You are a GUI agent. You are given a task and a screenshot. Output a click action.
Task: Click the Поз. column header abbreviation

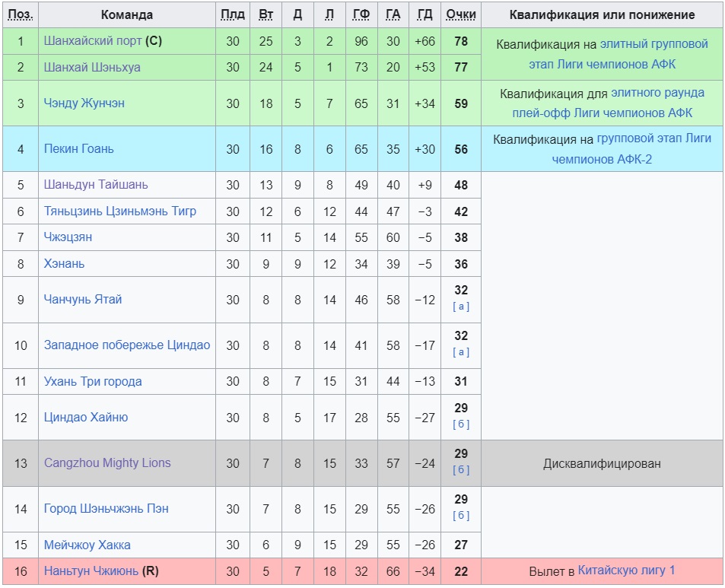point(21,15)
